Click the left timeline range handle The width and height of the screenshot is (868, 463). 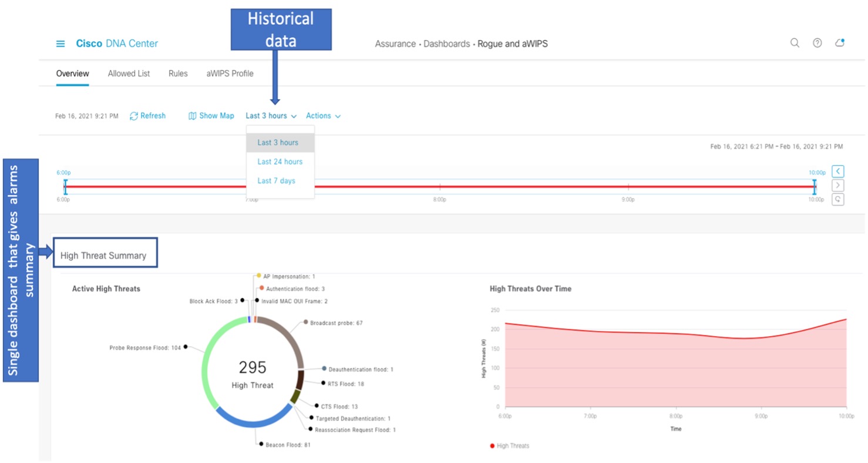point(65,187)
